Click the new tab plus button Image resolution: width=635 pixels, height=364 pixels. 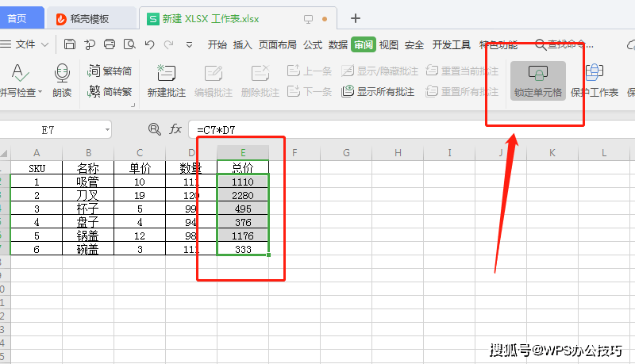(x=355, y=18)
